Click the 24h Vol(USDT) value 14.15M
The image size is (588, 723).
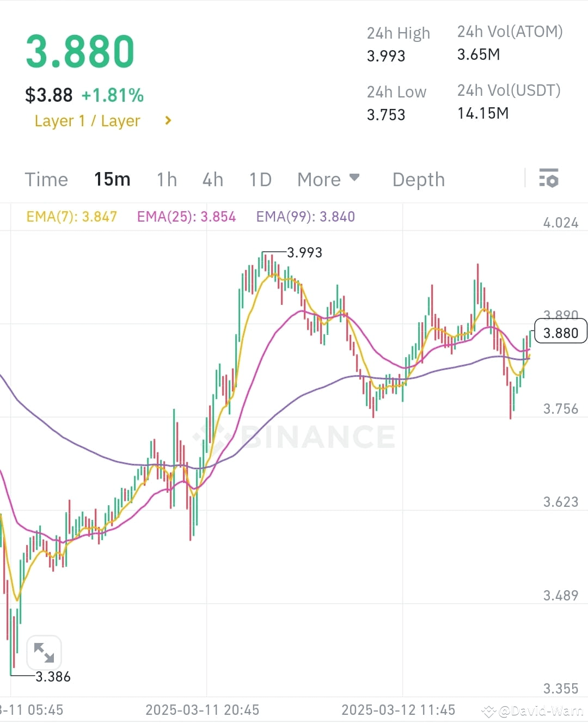coord(482,113)
